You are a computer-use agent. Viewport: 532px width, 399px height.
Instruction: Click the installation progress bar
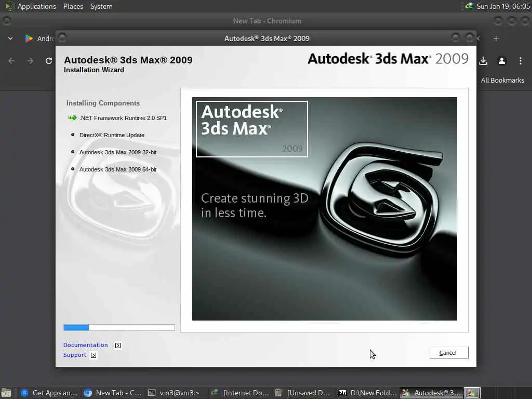click(119, 327)
